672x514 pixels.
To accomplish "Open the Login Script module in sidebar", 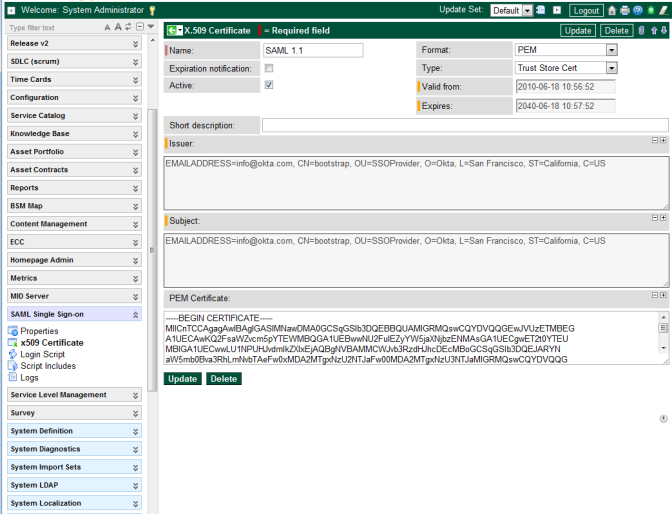I will click(x=42, y=354).
